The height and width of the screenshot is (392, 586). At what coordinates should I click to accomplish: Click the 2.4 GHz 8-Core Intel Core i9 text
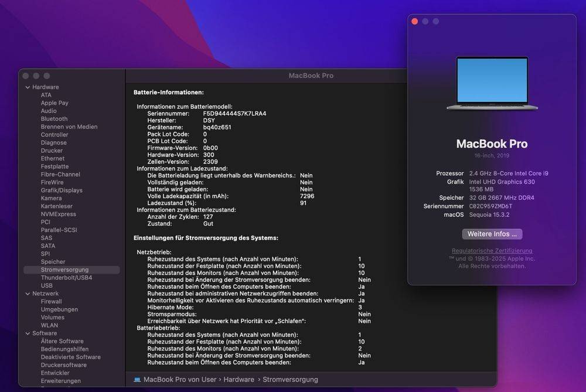click(509, 173)
